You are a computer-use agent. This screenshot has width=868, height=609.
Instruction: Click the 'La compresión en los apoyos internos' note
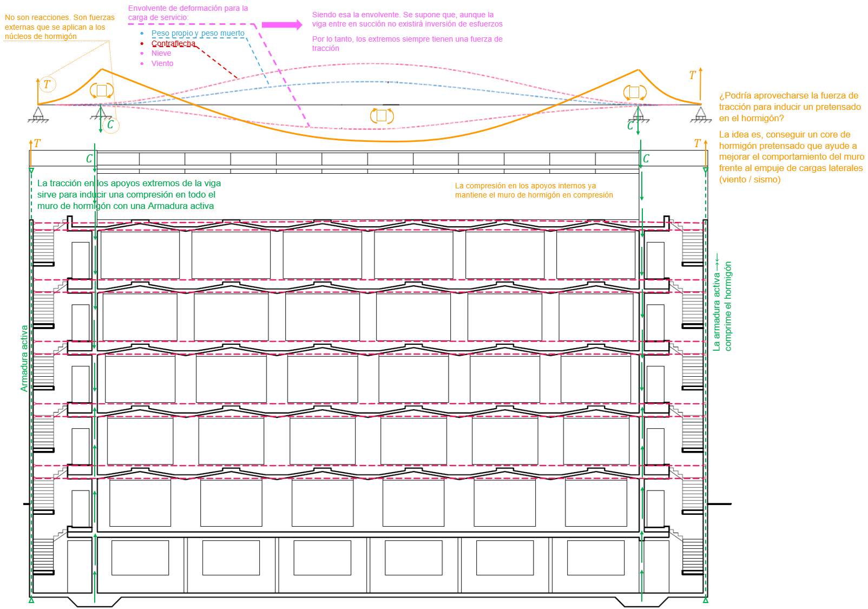point(534,190)
